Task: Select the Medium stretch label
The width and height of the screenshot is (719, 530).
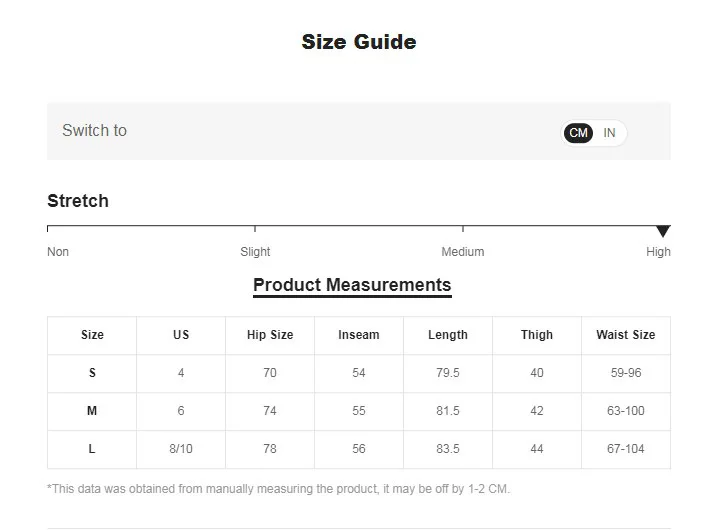Action: [462, 252]
